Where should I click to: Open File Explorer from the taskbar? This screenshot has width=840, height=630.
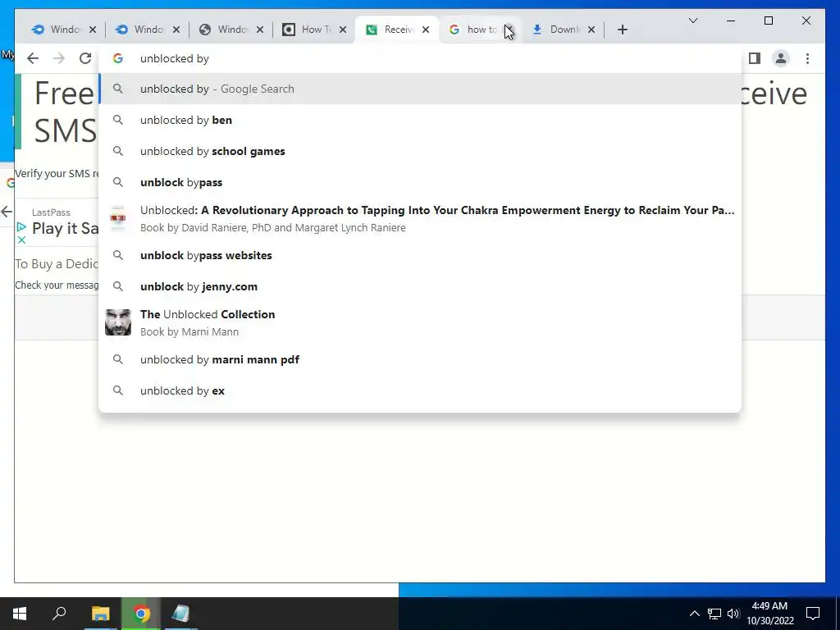[x=100, y=614]
